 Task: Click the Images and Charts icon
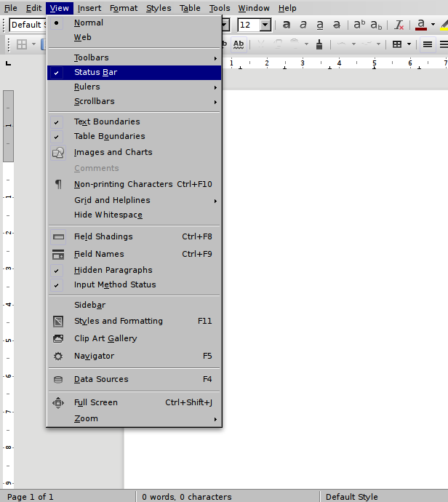[58, 152]
